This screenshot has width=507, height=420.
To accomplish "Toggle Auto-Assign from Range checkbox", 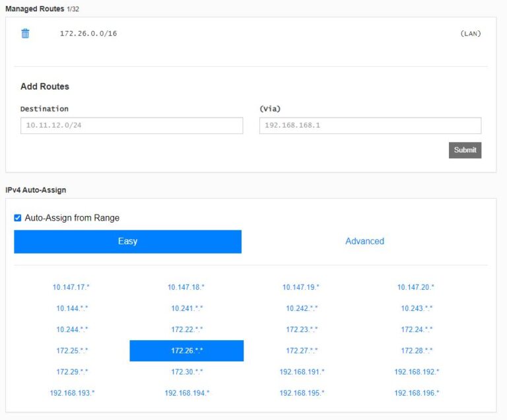I will coord(18,218).
